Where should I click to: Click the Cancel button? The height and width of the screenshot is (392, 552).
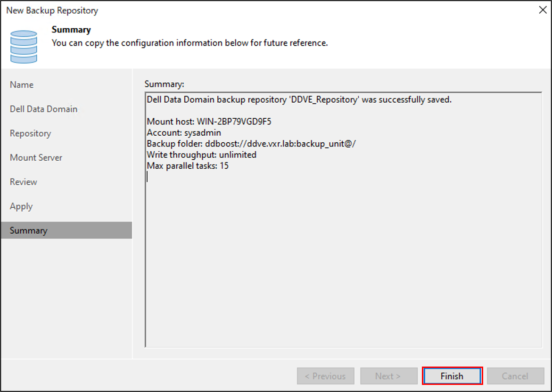[x=515, y=376]
